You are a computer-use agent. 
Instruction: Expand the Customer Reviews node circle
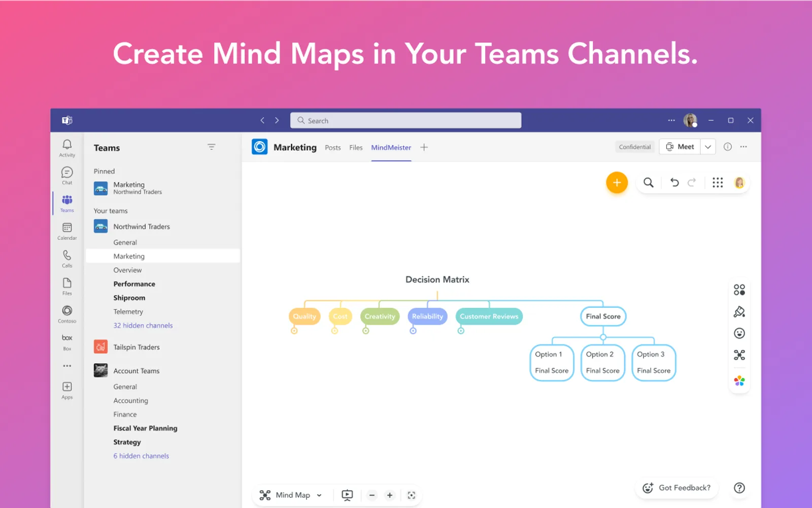click(x=461, y=331)
